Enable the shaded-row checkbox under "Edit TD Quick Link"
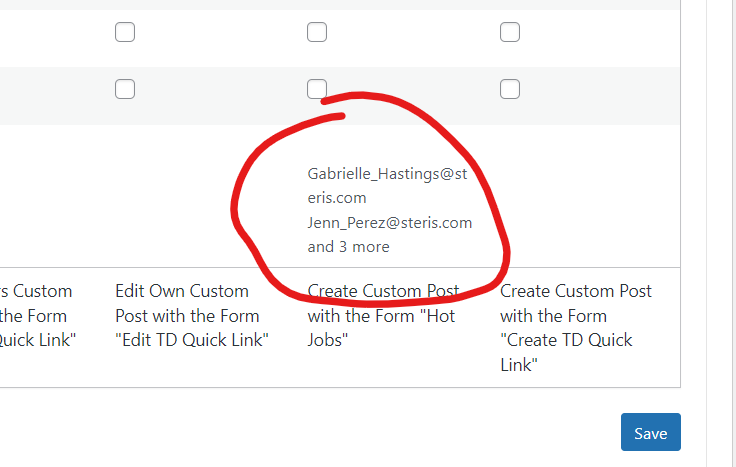The width and height of the screenshot is (736, 467). pos(125,89)
